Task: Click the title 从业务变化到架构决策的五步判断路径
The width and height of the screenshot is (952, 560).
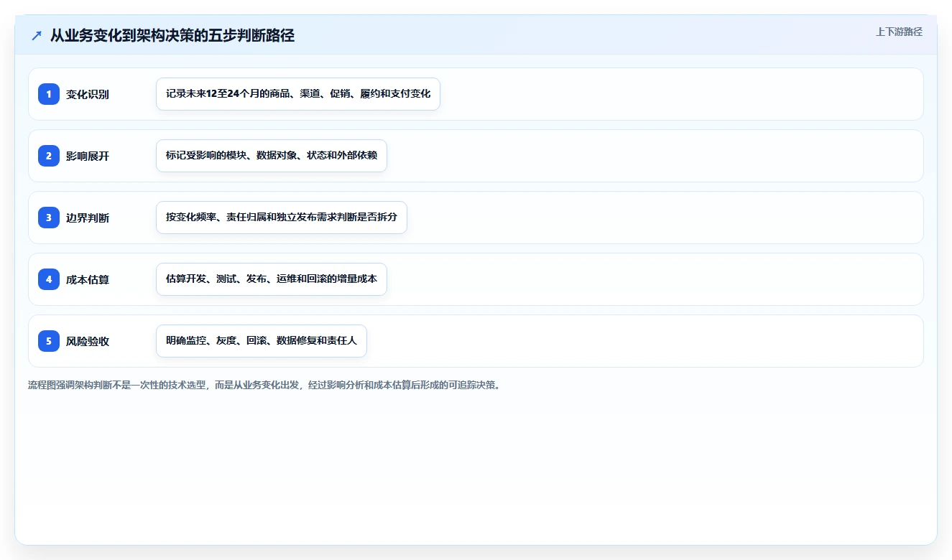Action: click(172, 36)
